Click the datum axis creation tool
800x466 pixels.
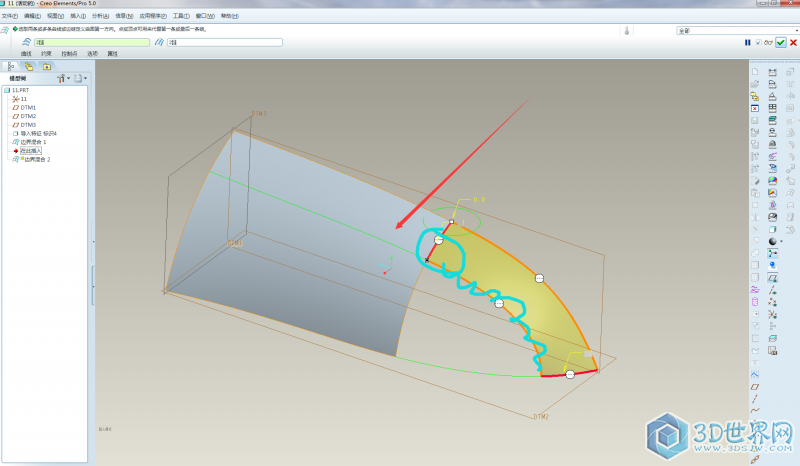coord(755,399)
